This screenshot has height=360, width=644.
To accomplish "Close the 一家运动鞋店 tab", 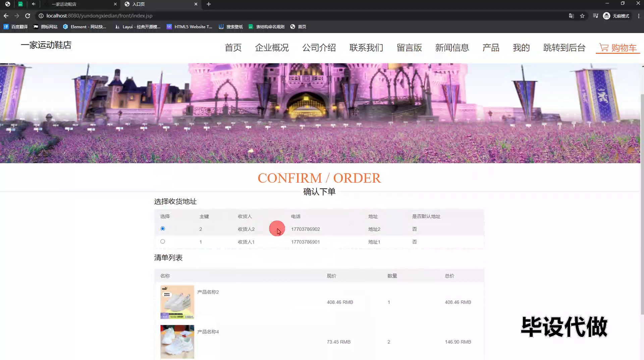I will click(x=115, y=4).
